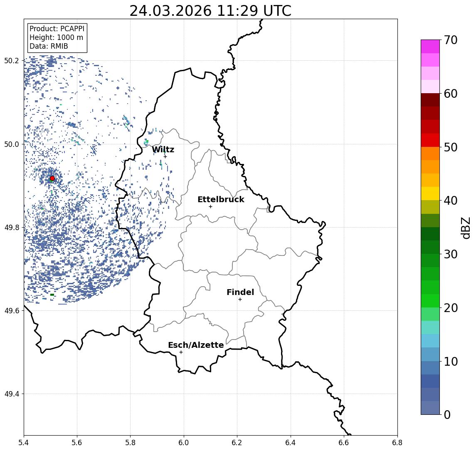
Task: Click the dBZ colorbar label
Action: pos(465,228)
